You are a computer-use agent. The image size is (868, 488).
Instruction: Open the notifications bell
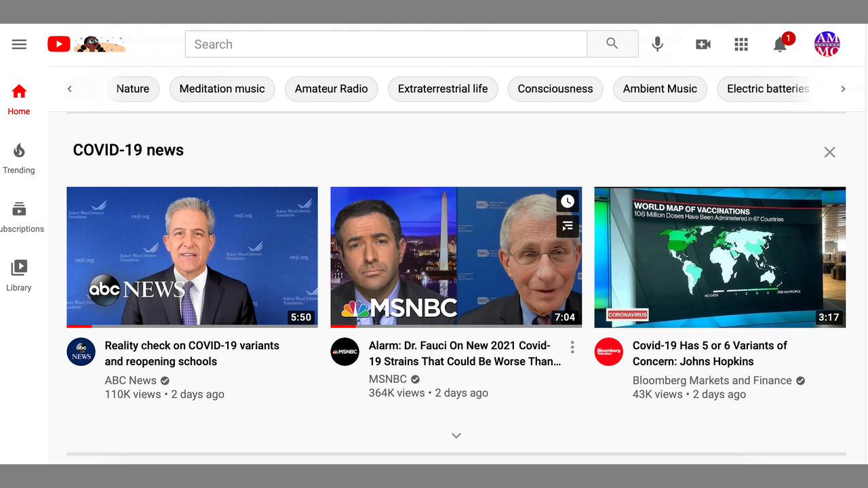point(780,45)
